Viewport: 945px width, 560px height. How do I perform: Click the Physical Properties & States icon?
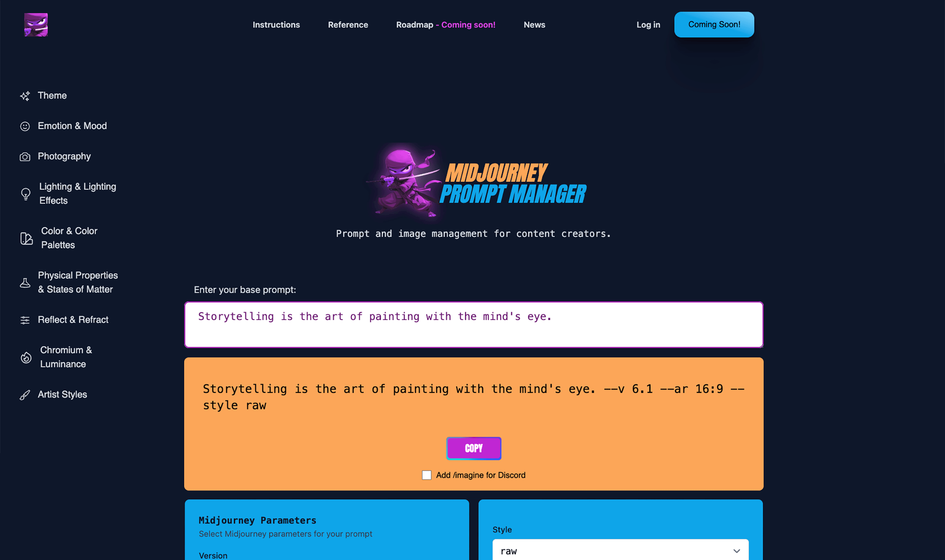(25, 282)
